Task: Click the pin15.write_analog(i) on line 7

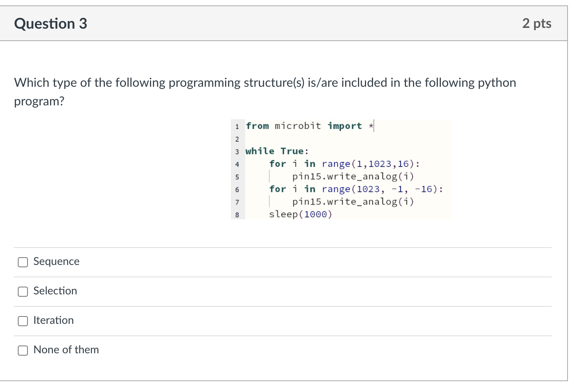Action: coord(353,202)
